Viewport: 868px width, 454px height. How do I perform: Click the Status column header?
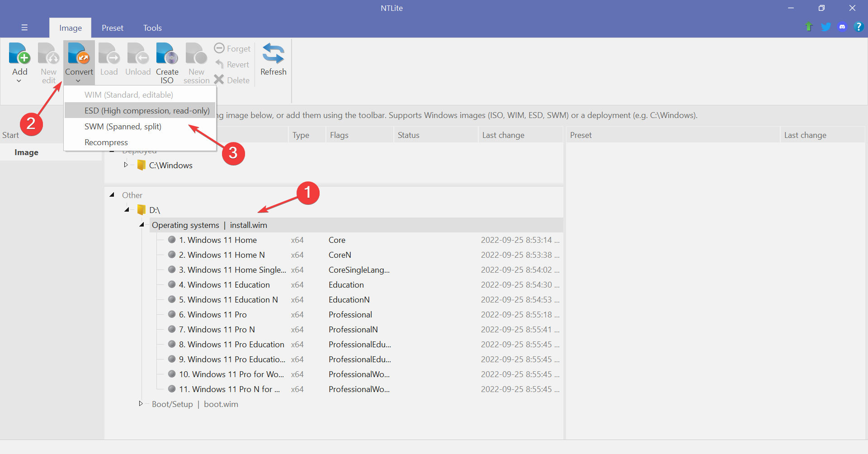[435, 135]
